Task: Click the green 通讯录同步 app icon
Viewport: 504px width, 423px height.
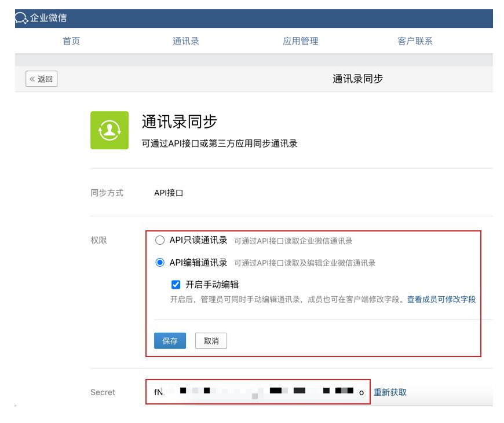Action: 109,130
